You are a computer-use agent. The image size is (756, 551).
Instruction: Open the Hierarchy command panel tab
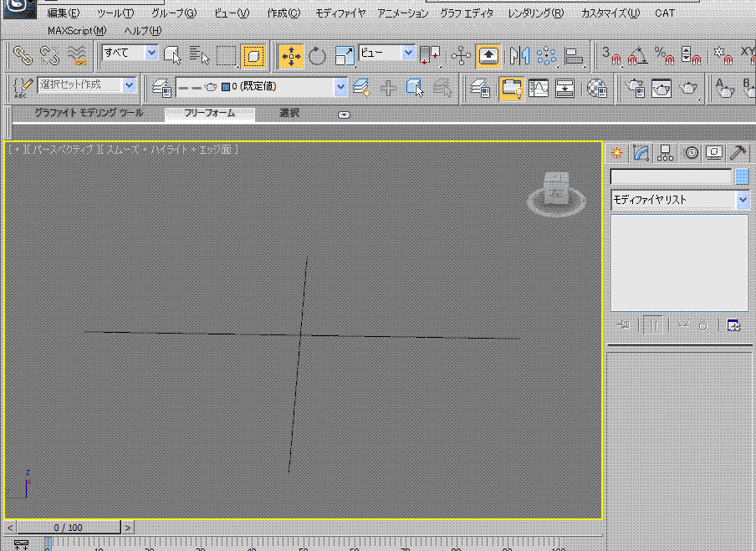(x=666, y=153)
